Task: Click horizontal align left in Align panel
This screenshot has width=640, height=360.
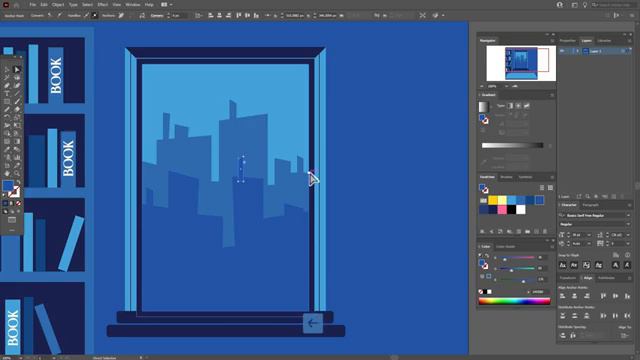Action: pos(563,296)
